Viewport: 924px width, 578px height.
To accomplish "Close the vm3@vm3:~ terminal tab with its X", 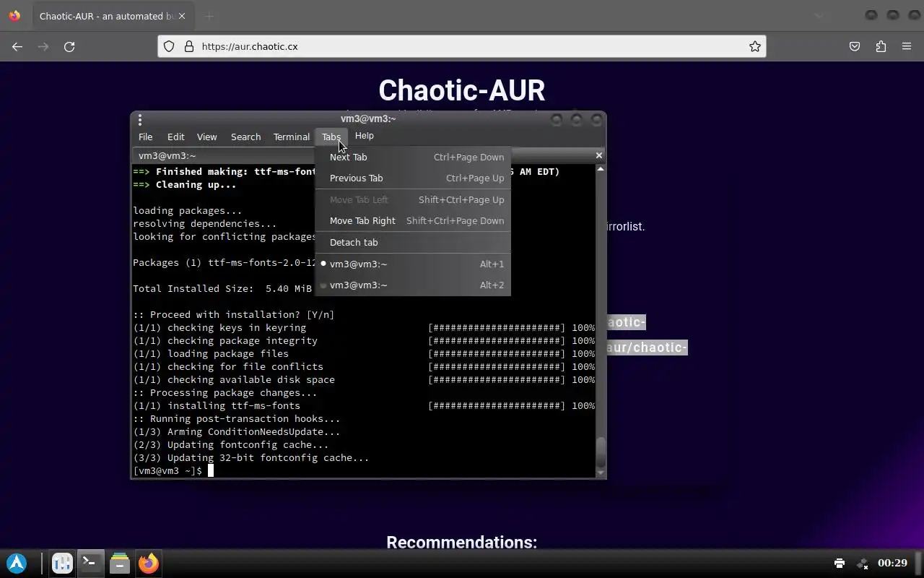I will tap(598, 155).
